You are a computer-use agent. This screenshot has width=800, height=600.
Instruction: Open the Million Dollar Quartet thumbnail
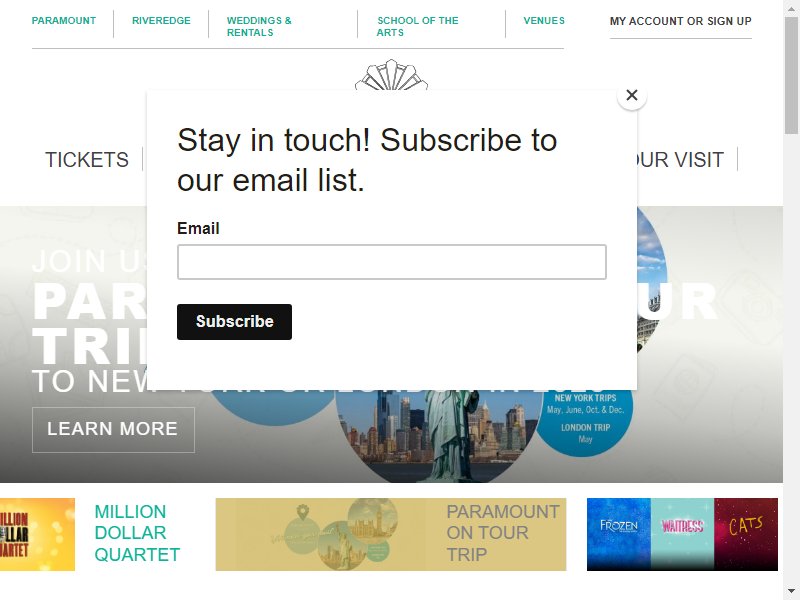tap(37, 534)
